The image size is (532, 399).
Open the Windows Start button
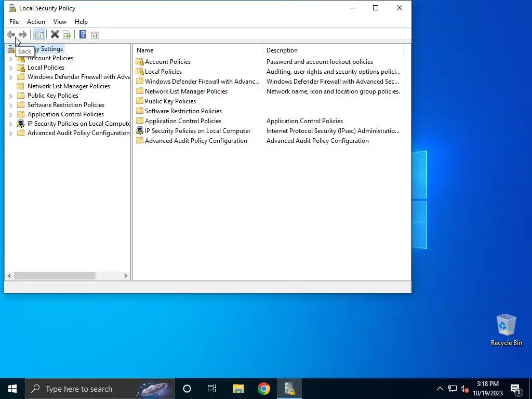click(x=12, y=389)
